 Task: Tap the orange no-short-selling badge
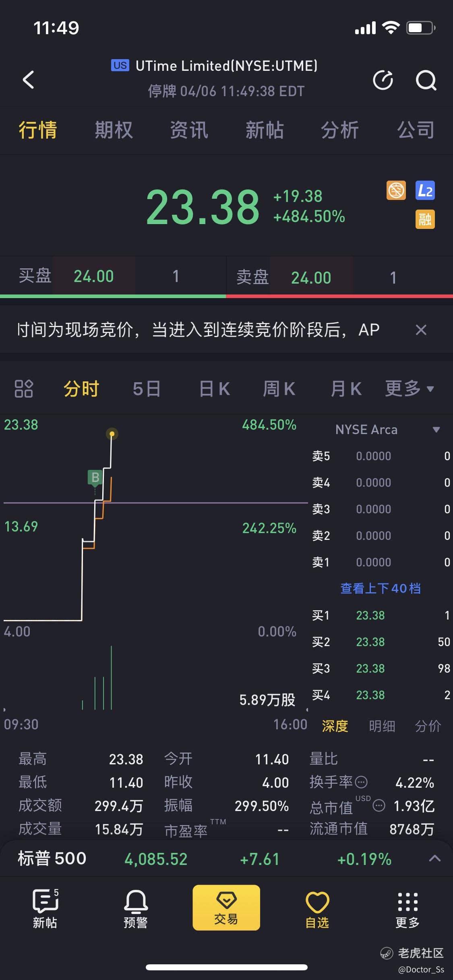pyautogui.click(x=396, y=190)
